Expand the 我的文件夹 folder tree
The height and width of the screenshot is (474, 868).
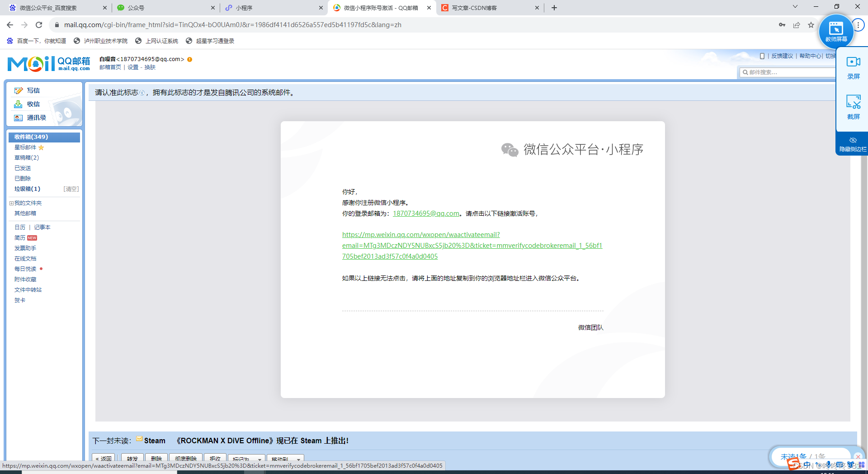pyautogui.click(x=11, y=203)
